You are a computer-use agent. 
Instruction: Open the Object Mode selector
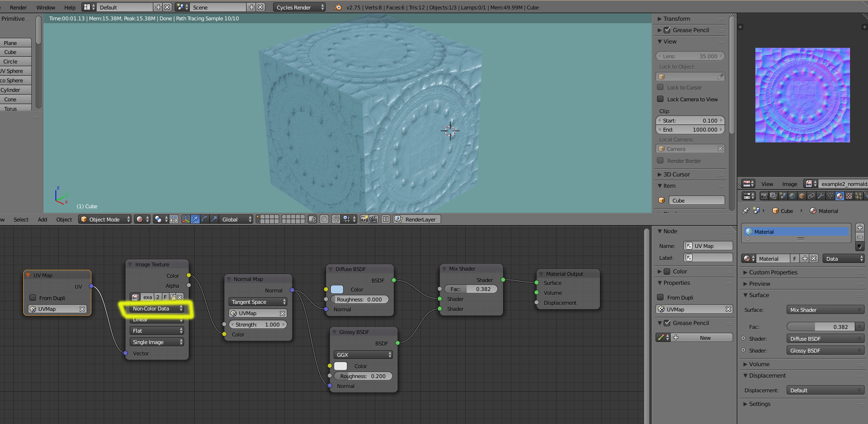tap(105, 219)
